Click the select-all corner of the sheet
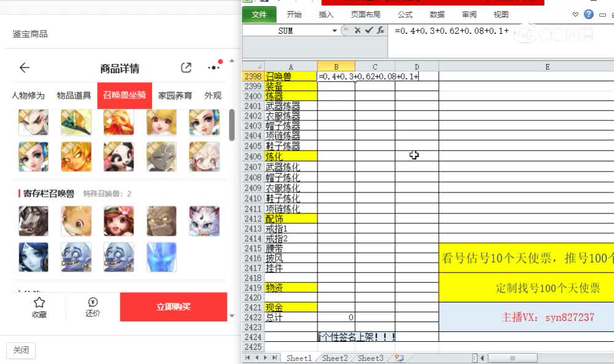Screen dimensions: 614x364 tap(253, 66)
